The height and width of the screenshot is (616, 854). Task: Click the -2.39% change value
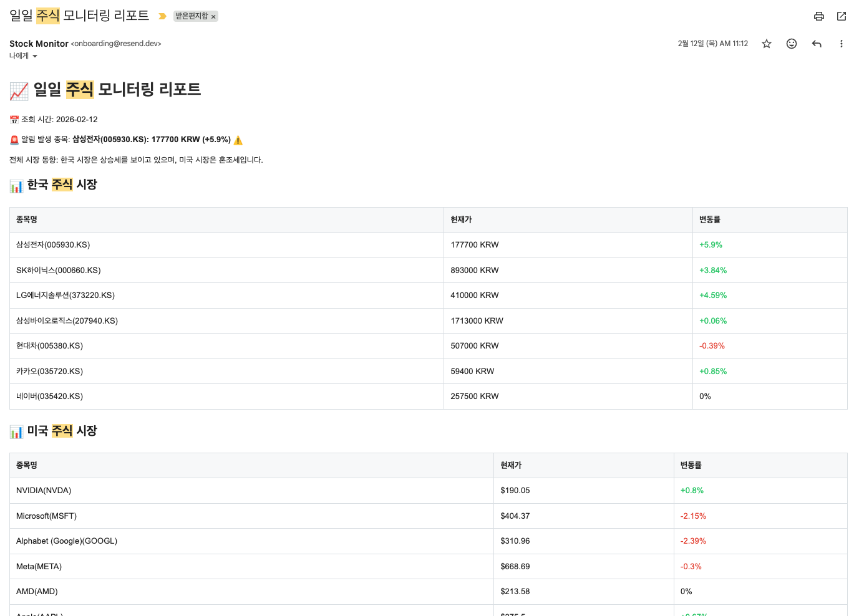pos(693,541)
